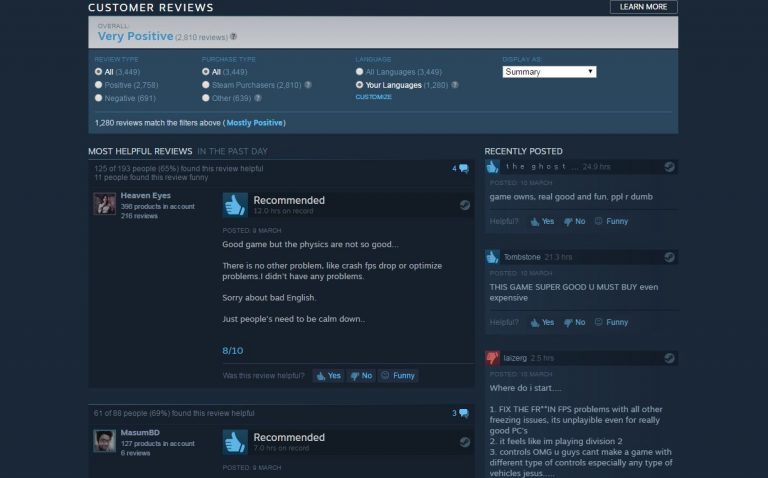
Task: Open Heaven Eyes 216 reviews link
Action: [x=139, y=216]
